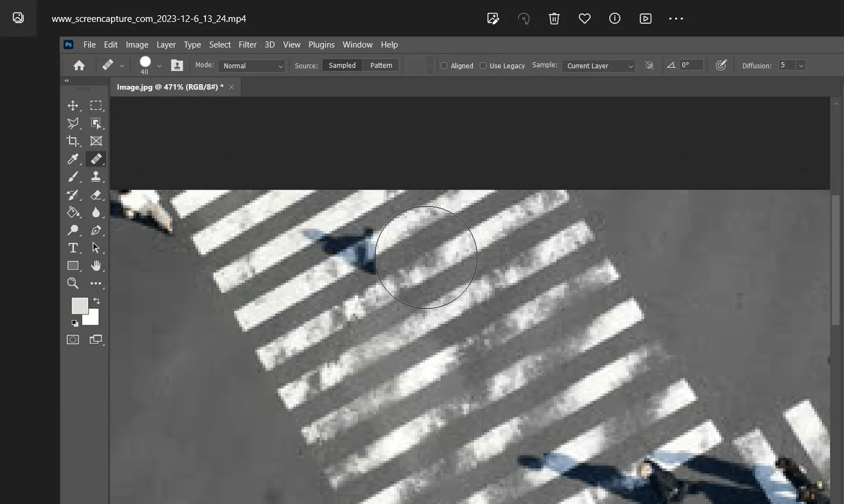Open the Plugins menu
This screenshot has width=844, height=504.
tap(322, 44)
